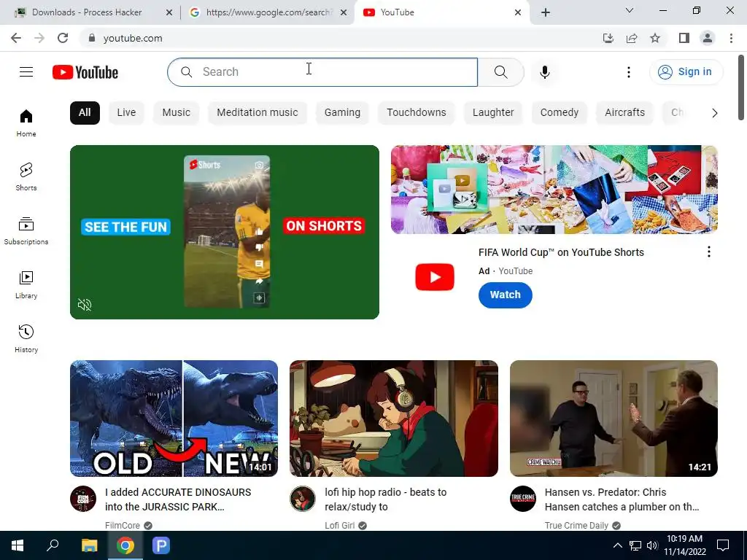Click the page vertical scrollbar
The height and width of the screenshot is (560, 747).
click(x=741, y=87)
